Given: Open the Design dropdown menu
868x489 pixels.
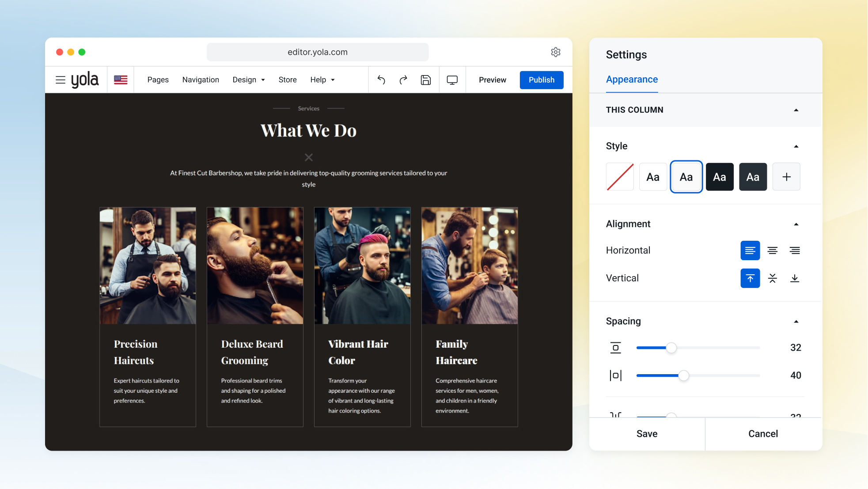Looking at the screenshot, I should point(249,80).
